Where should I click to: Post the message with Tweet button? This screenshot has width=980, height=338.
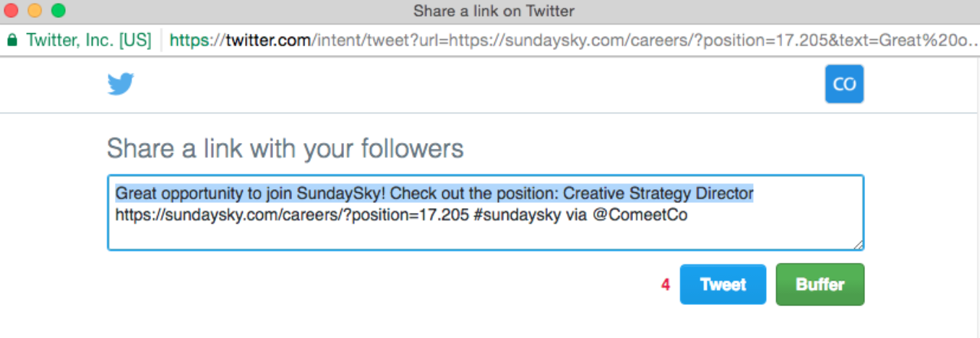coord(723,285)
